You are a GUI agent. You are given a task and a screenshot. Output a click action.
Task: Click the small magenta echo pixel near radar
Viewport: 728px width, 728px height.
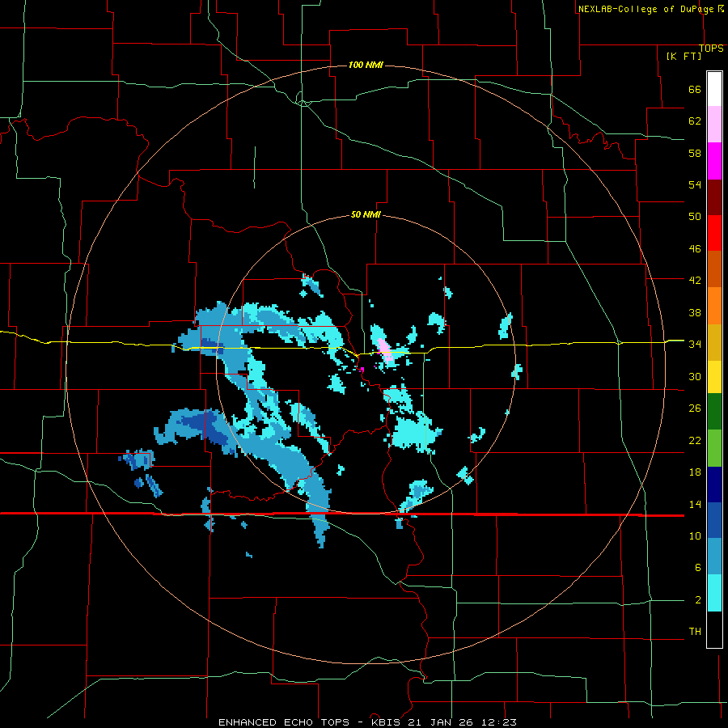click(x=362, y=370)
